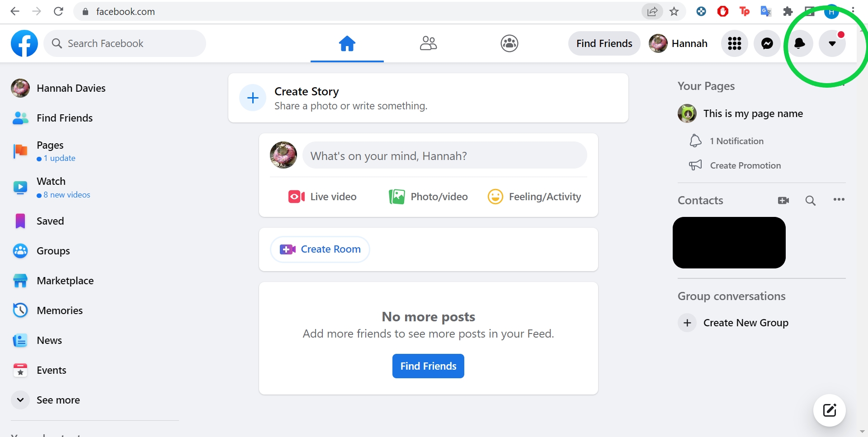Open the menu grid icon
Image resolution: width=868 pixels, height=437 pixels.
[735, 43]
